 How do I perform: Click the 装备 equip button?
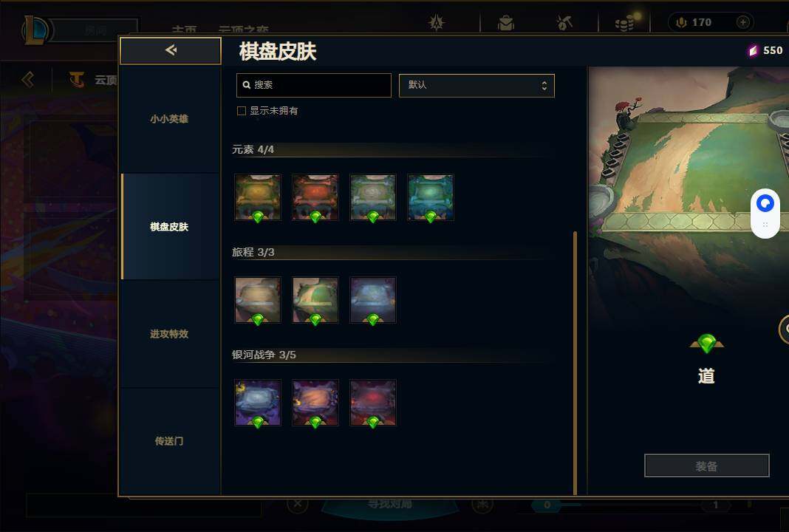point(706,466)
